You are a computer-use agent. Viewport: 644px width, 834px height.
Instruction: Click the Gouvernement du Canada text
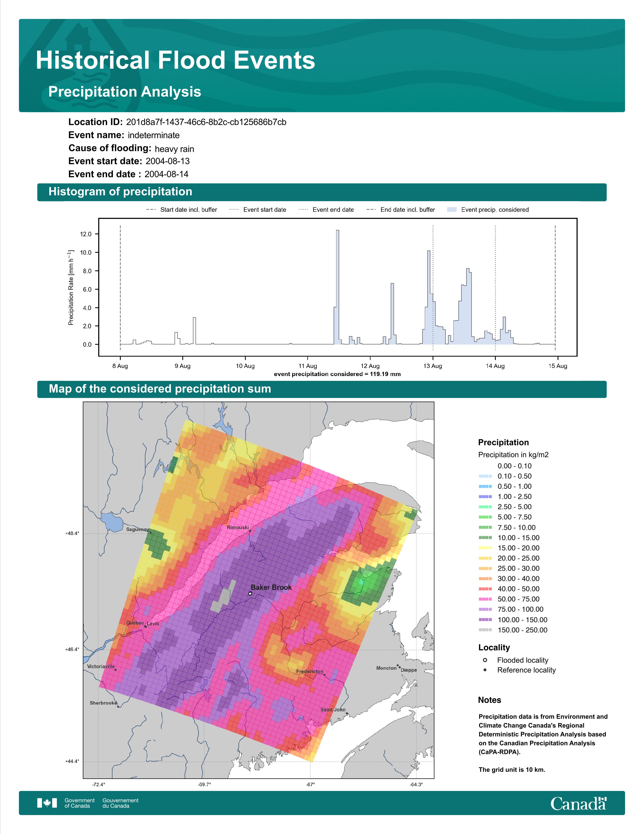pyautogui.click(x=120, y=803)
